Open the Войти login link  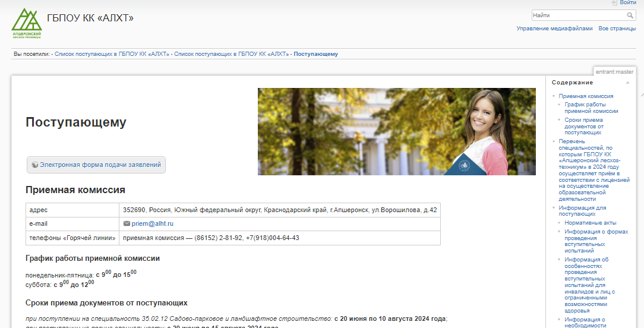(x=628, y=2)
